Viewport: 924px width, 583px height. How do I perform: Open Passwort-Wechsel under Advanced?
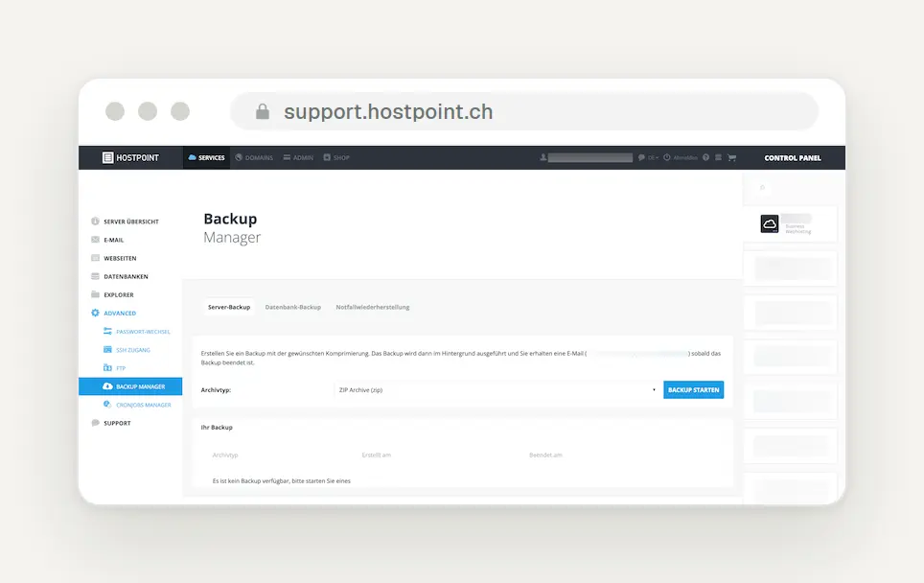coord(137,331)
